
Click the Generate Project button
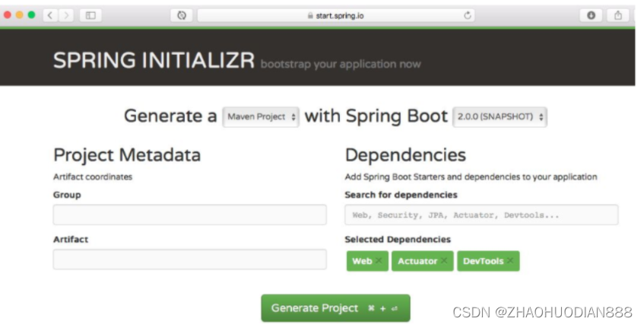(335, 308)
